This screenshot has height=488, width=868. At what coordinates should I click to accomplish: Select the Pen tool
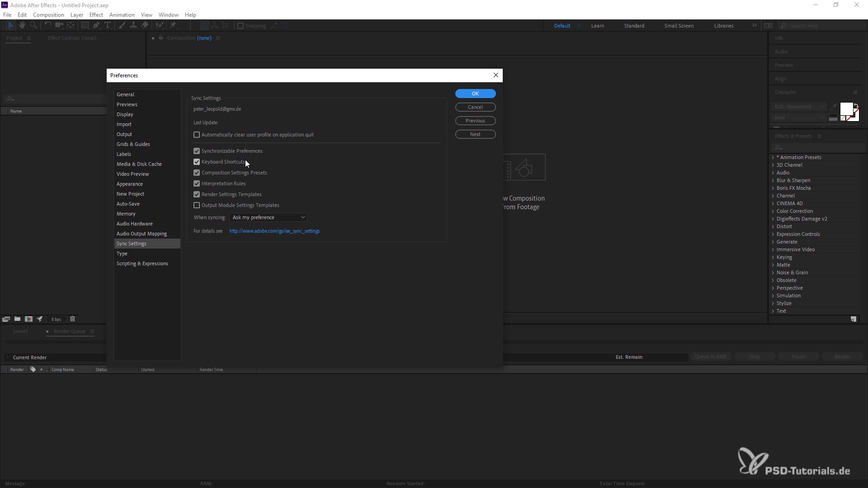pos(96,26)
